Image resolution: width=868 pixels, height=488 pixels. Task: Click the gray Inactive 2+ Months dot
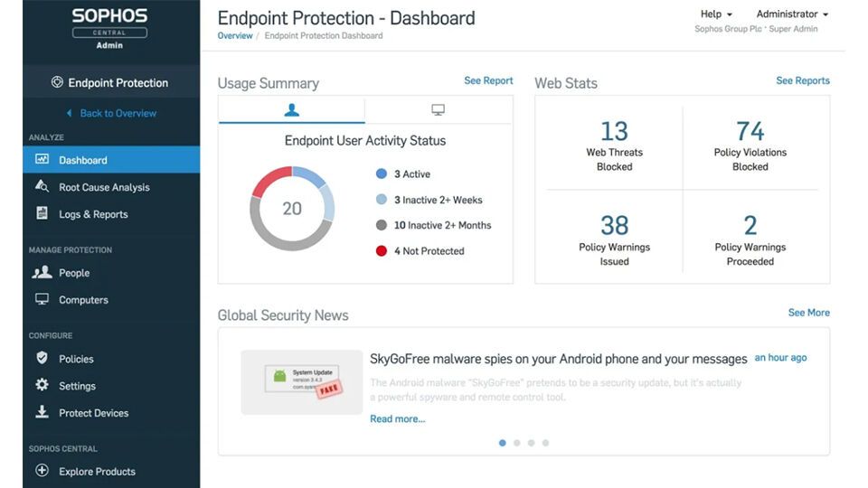[x=382, y=225]
